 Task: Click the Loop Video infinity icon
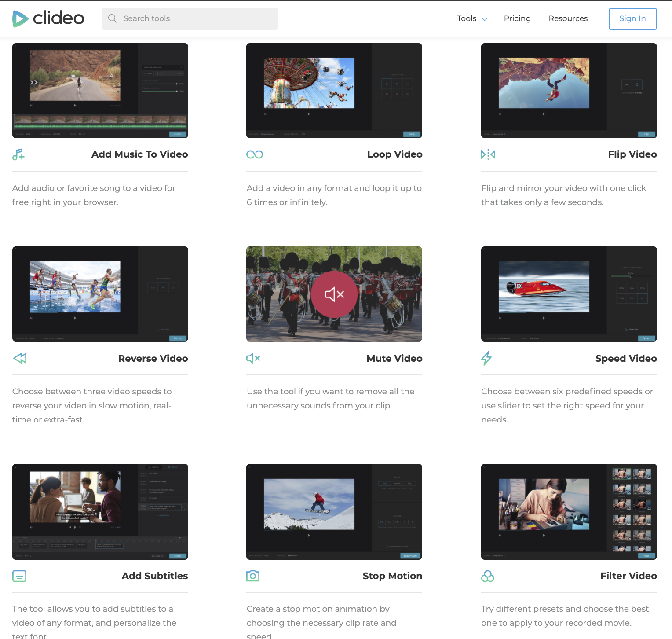pyautogui.click(x=255, y=154)
